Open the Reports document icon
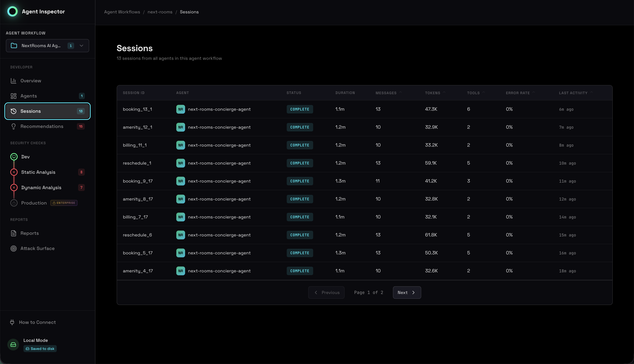 14,233
